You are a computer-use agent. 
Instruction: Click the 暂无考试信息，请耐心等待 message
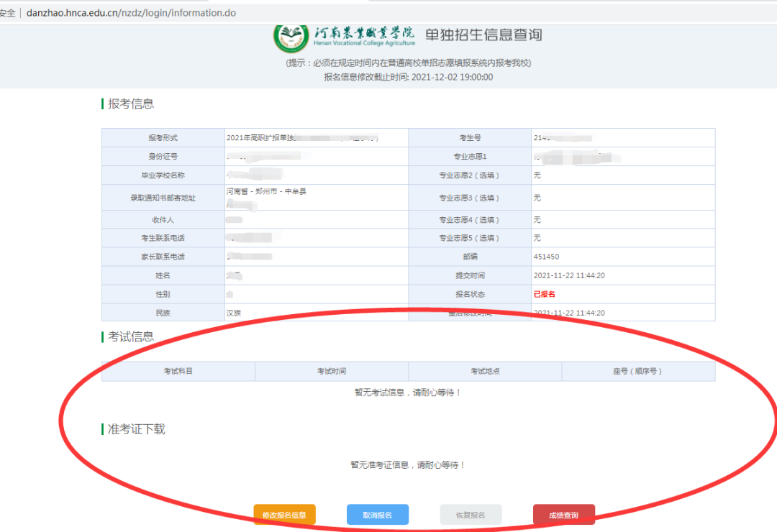pyautogui.click(x=409, y=393)
